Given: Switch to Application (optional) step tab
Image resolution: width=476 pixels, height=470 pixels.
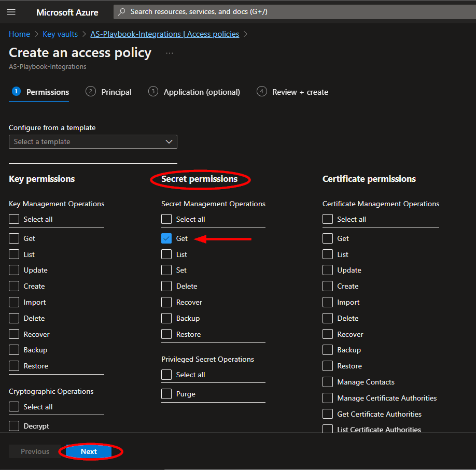Looking at the screenshot, I should click(194, 92).
